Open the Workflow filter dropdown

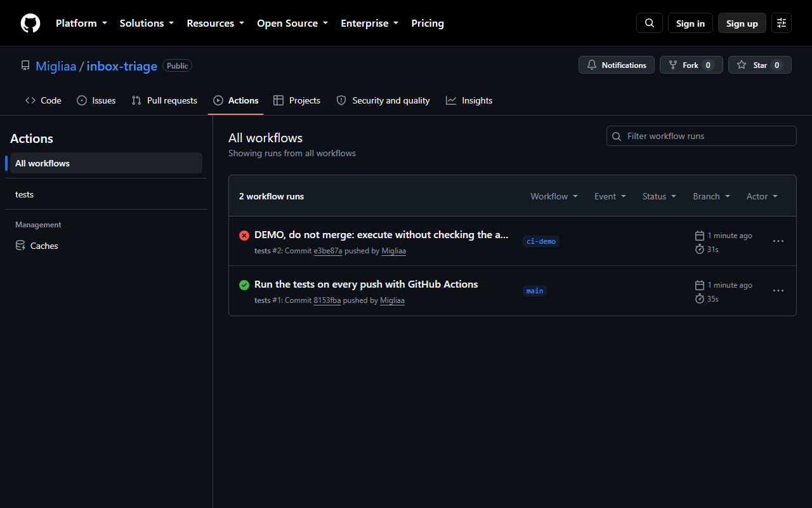coord(554,196)
